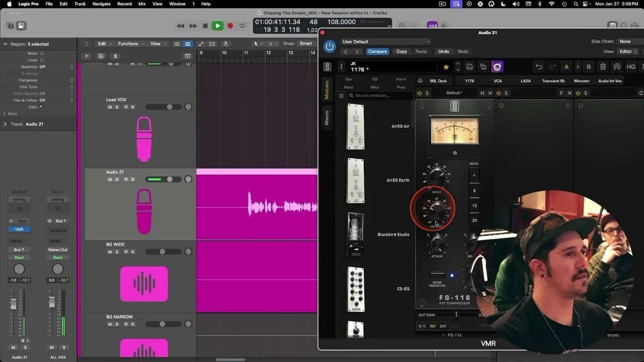Viewport: 644px width, 362px height.
Task: Record-enable the Audio 21 track header
Action: coord(133,179)
